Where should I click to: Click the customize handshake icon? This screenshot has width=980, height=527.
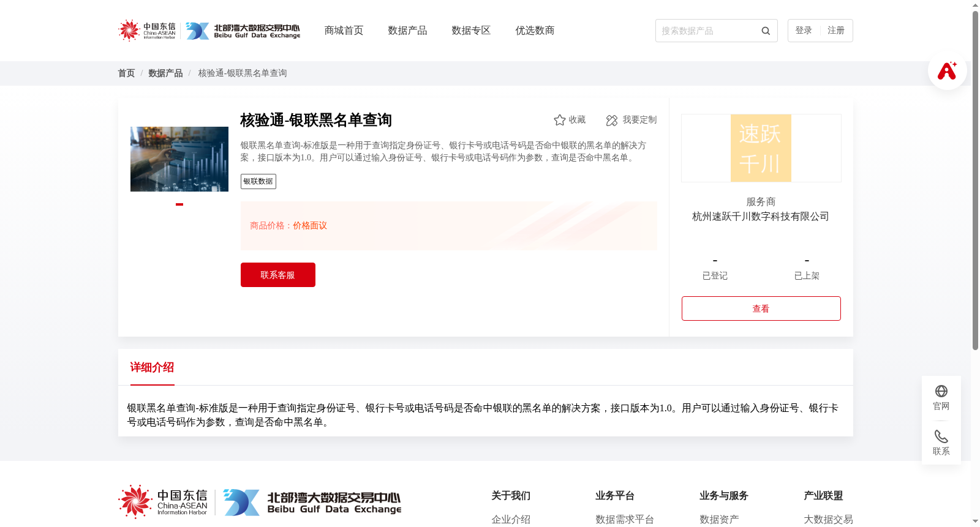pyautogui.click(x=611, y=120)
